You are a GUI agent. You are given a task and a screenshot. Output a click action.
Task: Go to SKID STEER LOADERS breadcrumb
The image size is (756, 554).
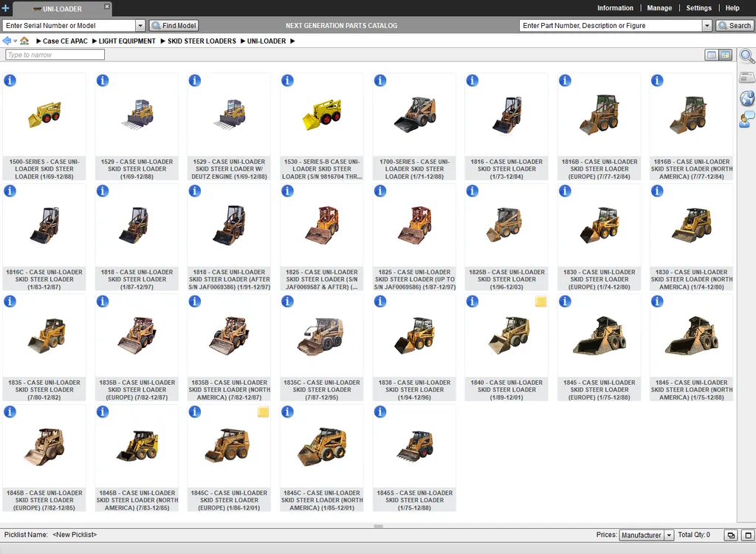click(202, 41)
